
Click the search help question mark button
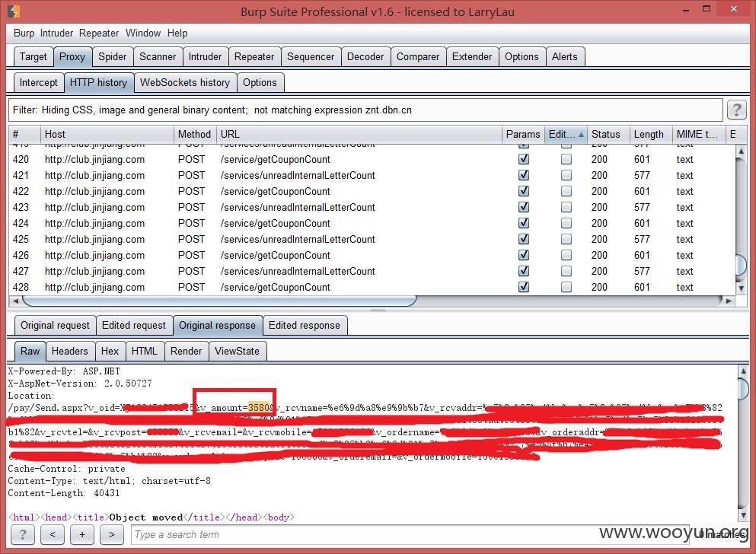pos(23,534)
